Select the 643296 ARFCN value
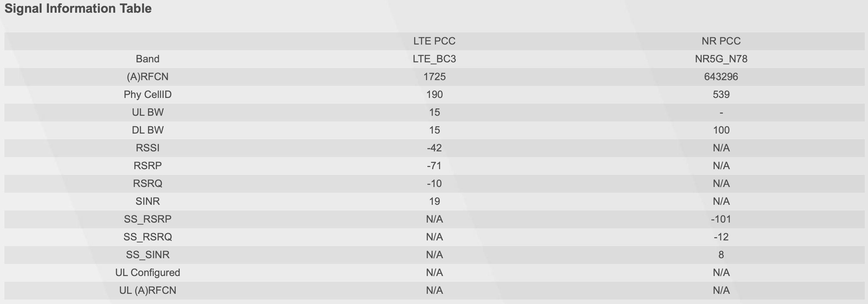This screenshot has height=304, width=868. [721, 77]
